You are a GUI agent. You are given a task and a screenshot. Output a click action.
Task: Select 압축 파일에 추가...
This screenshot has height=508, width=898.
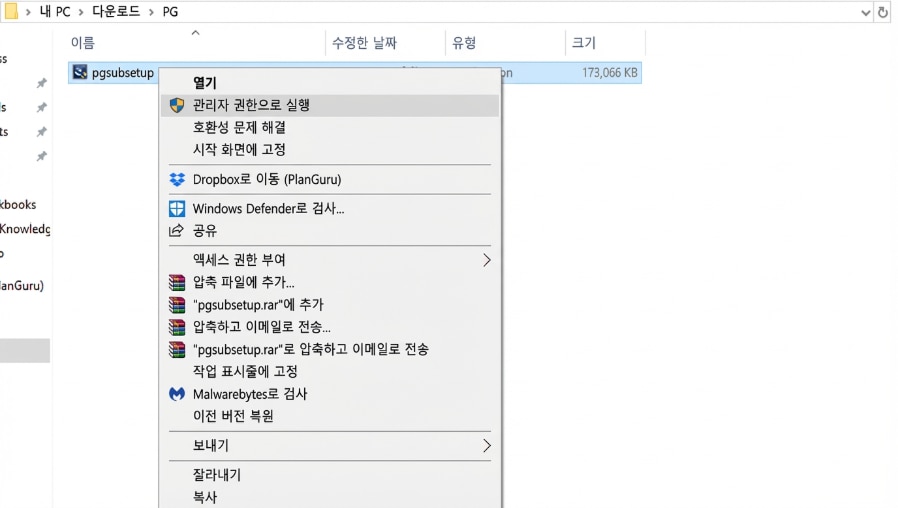tap(330, 282)
